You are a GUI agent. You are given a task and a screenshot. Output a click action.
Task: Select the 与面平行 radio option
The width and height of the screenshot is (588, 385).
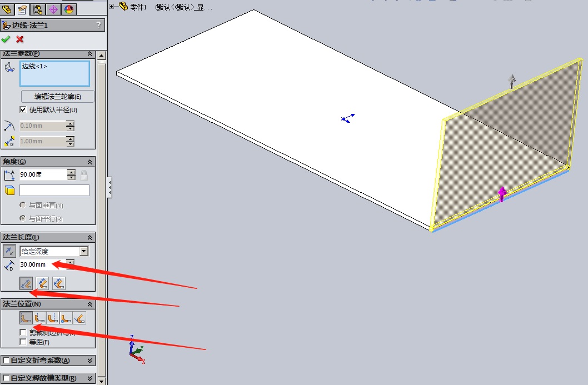click(x=23, y=218)
